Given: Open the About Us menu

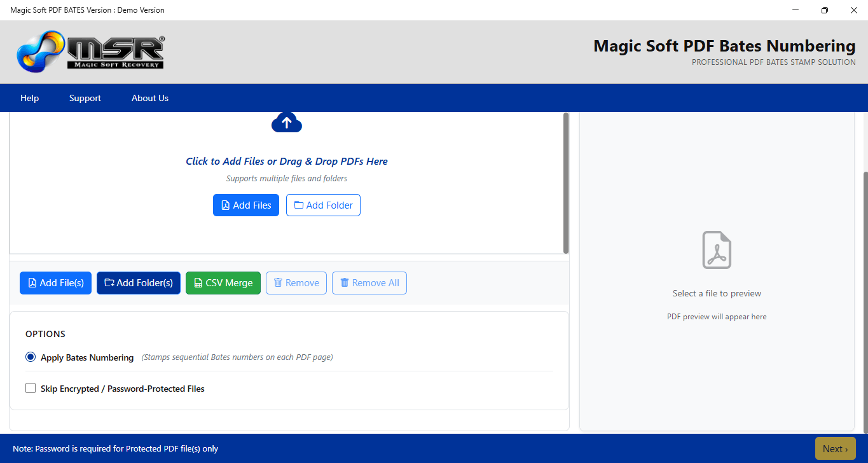Looking at the screenshot, I should [x=150, y=98].
